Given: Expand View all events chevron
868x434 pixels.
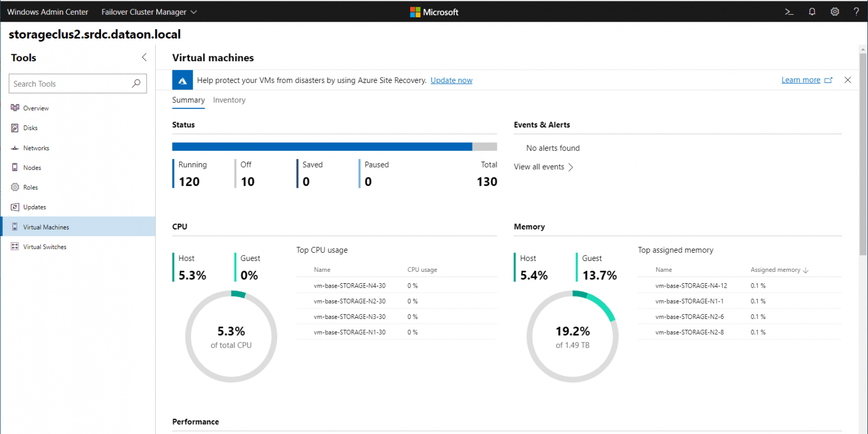Looking at the screenshot, I should click(x=571, y=167).
